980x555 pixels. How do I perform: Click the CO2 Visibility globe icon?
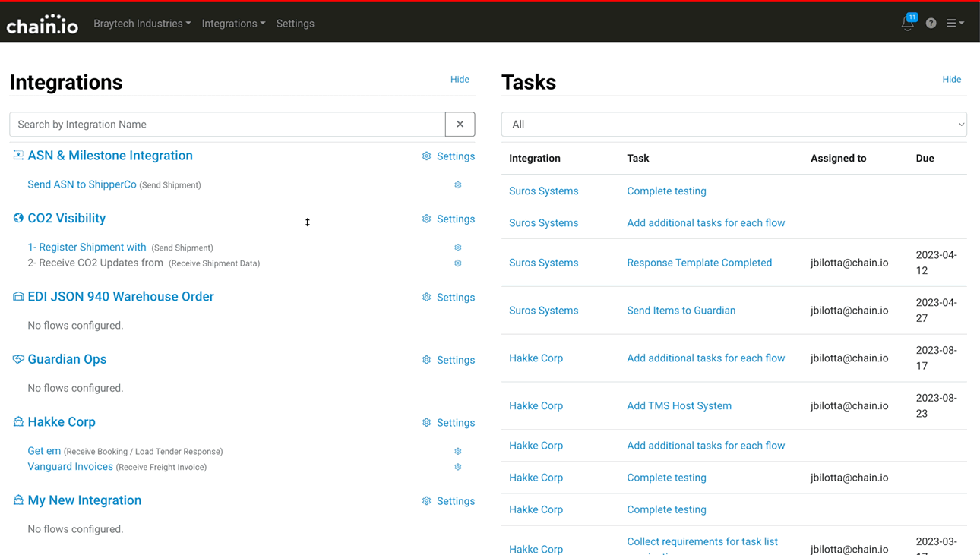pos(18,218)
